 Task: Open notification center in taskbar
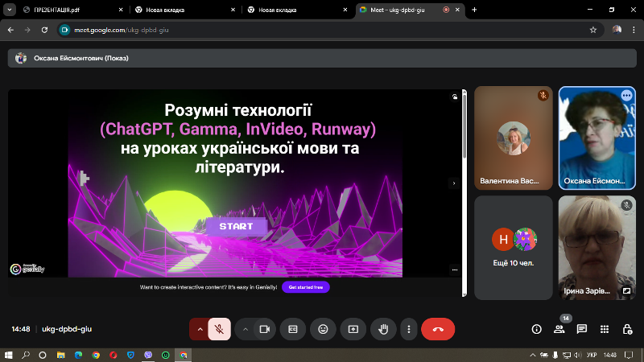629,355
